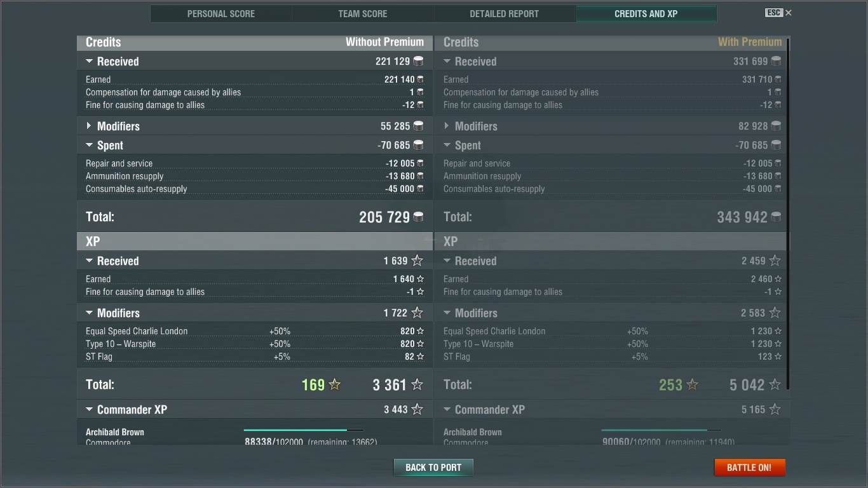This screenshot has height=488, width=868.
Task: Open the Detailed Report tab
Action: click(504, 14)
